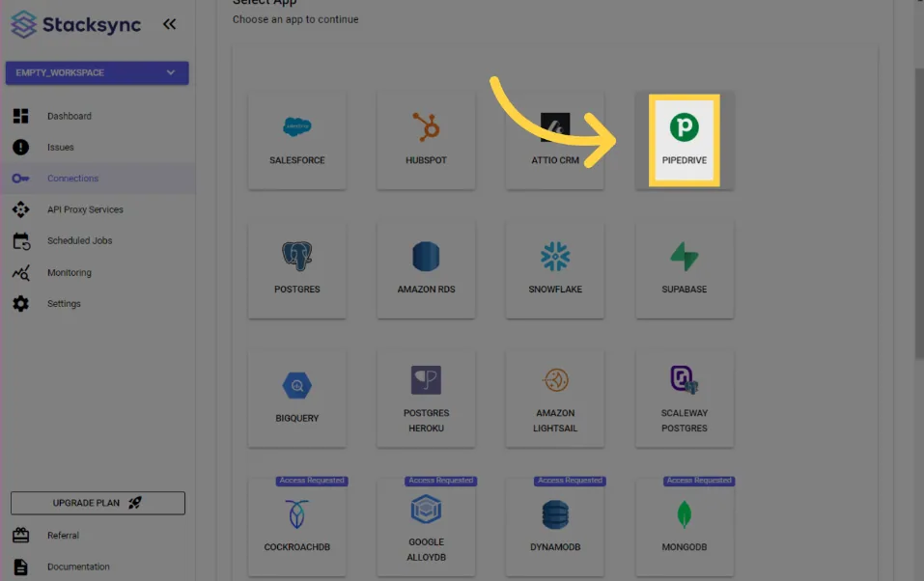924x581 pixels.
Task: Open the Monitoring page
Action: point(69,272)
